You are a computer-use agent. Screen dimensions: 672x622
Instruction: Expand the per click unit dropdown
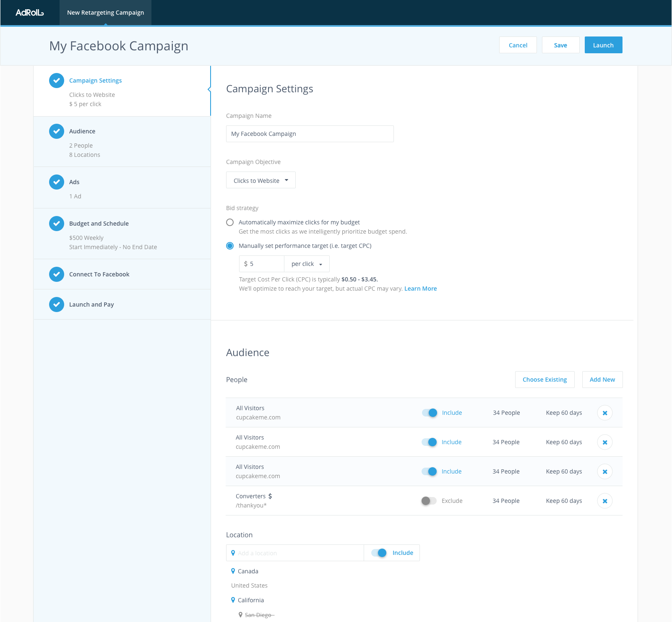(307, 264)
